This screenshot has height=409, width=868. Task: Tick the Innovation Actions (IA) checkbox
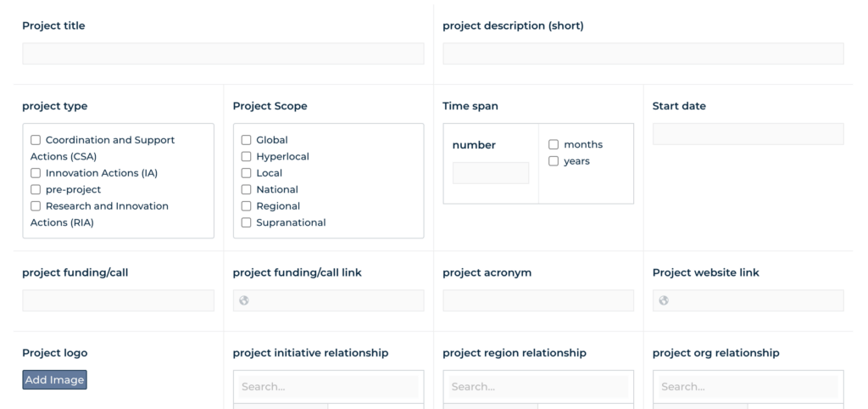point(36,173)
